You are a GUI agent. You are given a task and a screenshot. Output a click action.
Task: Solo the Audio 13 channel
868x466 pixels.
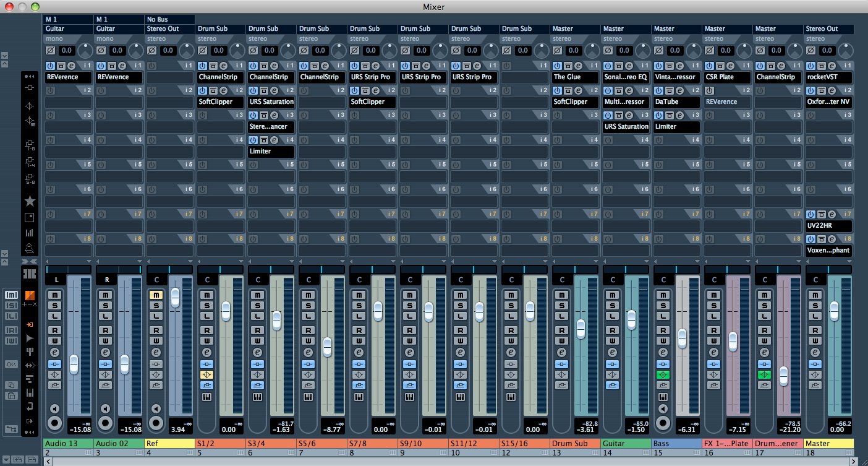54,306
